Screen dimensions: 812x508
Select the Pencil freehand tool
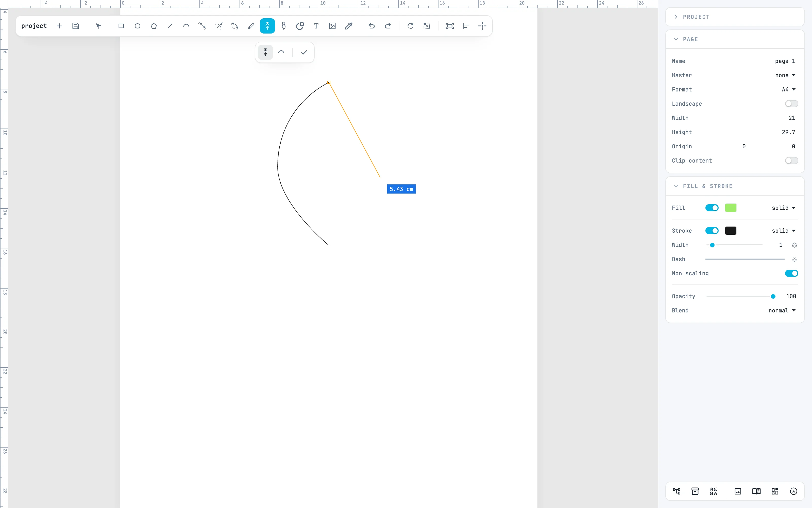click(x=251, y=26)
